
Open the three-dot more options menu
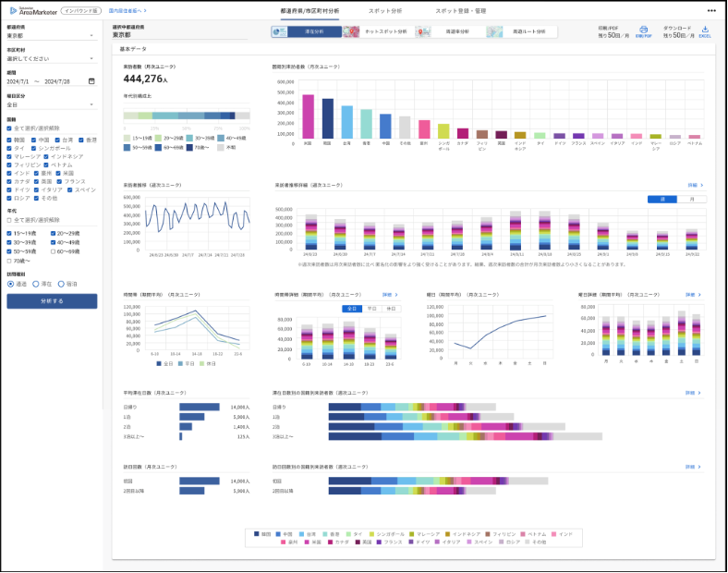(x=710, y=11)
